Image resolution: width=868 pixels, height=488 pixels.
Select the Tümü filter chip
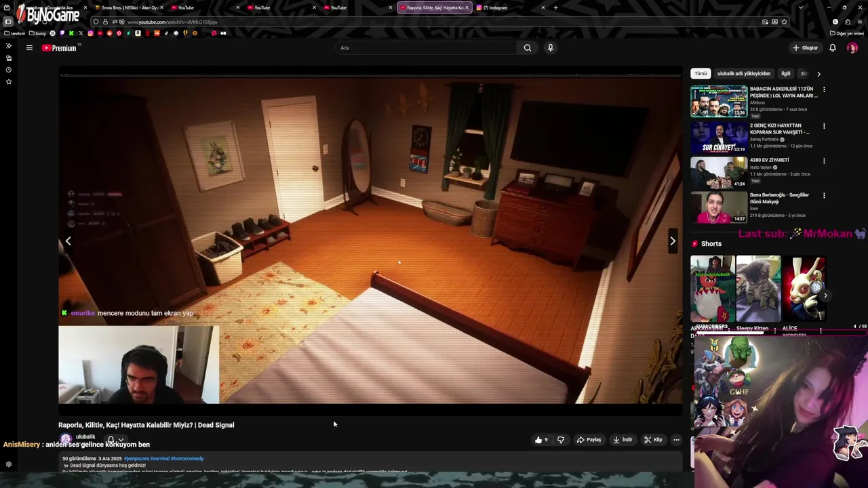pyautogui.click(x=701, y=73)
